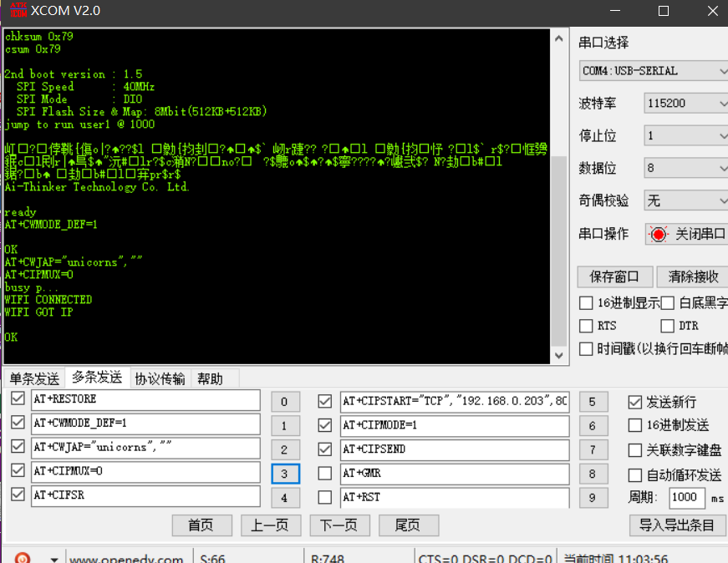Toggle the RTS checkbox

click(586, 326)
